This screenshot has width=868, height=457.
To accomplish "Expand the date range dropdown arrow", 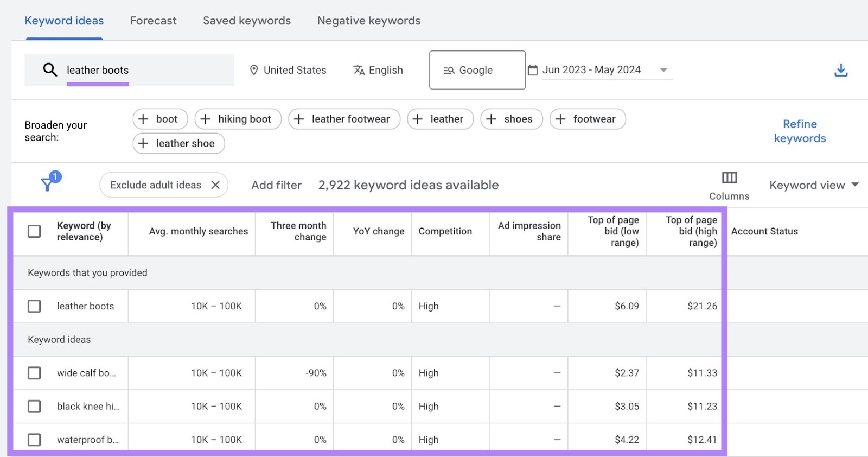I will tap(663, 70).
